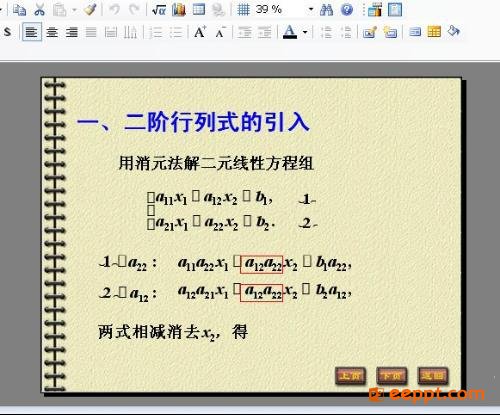Click the text '两式相减消去x₂, 得'
Image resolution: width=500 pixels, height=415 pixels.
tap(173, 332)
